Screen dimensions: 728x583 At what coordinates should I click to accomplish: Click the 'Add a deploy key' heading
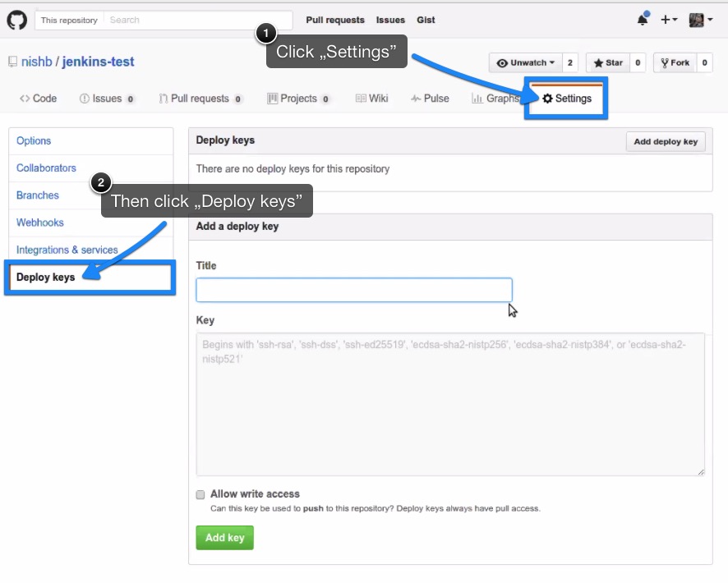click(237, 227)
